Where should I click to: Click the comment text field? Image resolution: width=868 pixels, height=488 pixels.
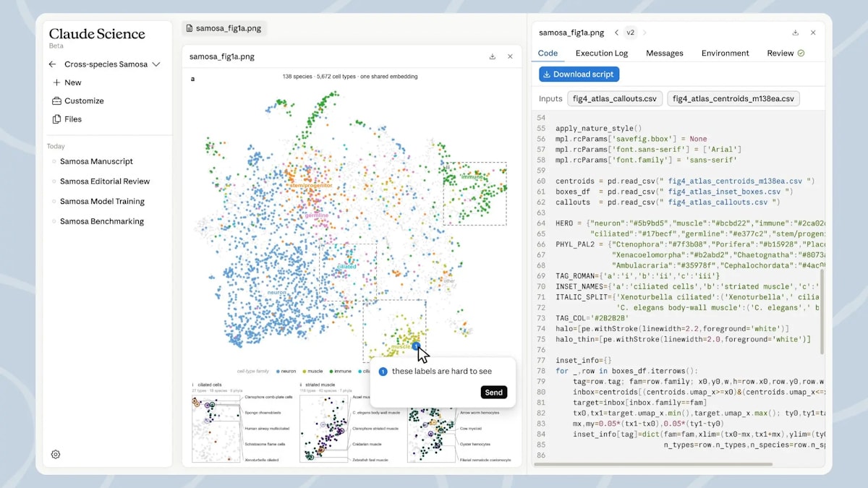click(x=441, y=372)
